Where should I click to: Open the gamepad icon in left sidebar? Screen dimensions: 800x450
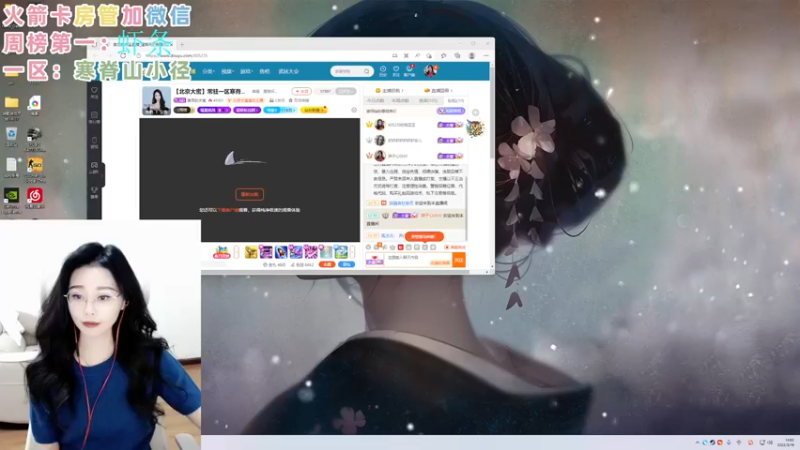(x=94, y=167)
